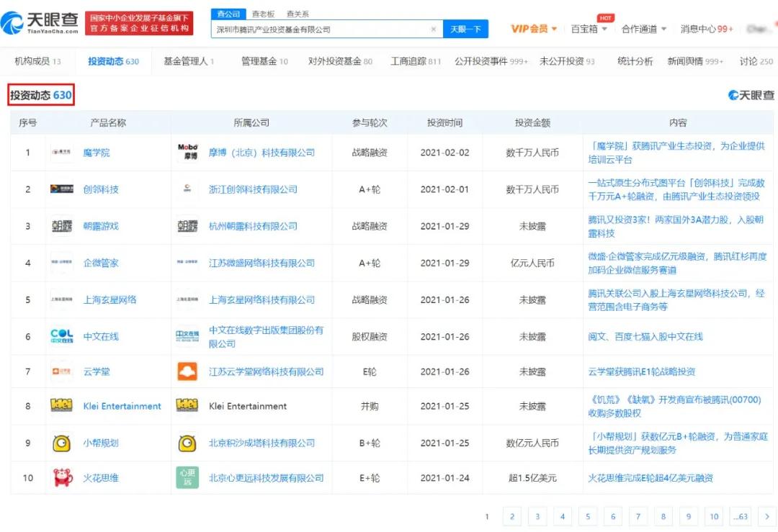Image resolution: width=778 pixels, height=532 pixels.
Task: Click the 云学堂 product logo
Action: click(x=61, y=371)
